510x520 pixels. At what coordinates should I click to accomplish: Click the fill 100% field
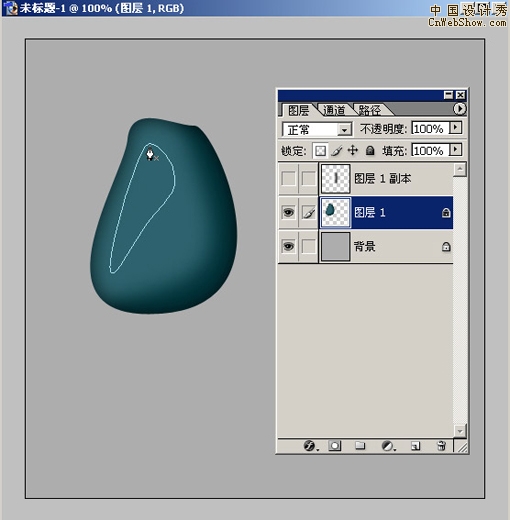click(x=430, y=150)
